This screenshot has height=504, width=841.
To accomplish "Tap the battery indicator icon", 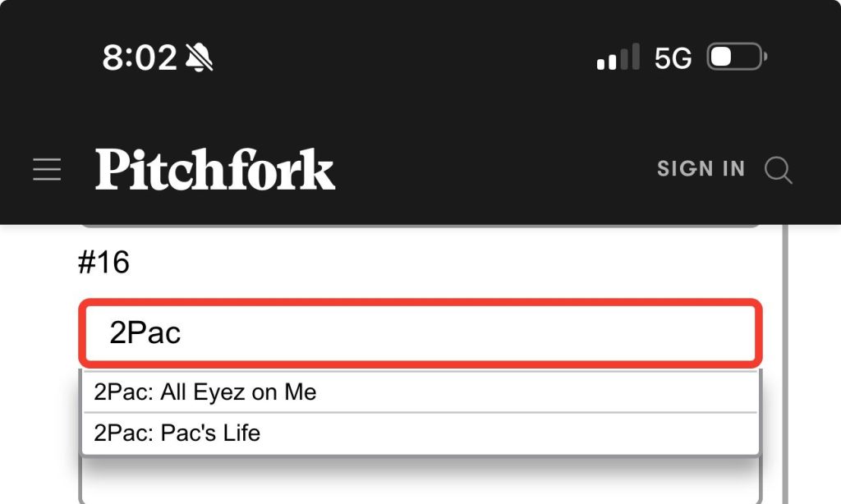I will point(737,57).
